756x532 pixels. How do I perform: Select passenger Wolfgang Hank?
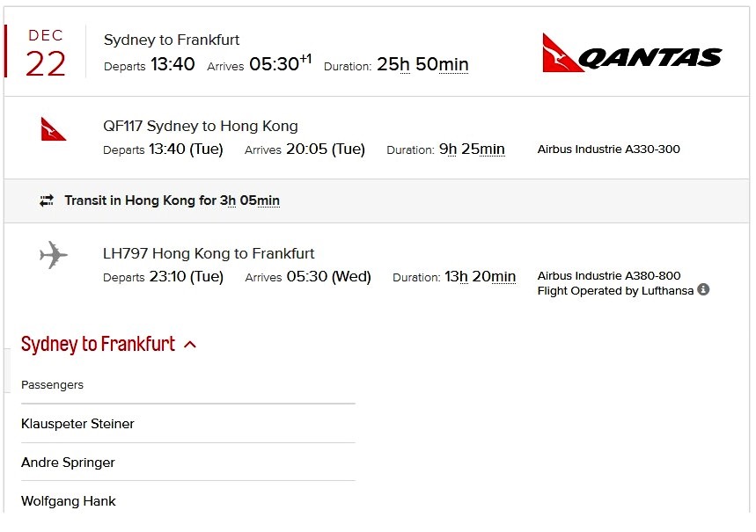(69, 501)
